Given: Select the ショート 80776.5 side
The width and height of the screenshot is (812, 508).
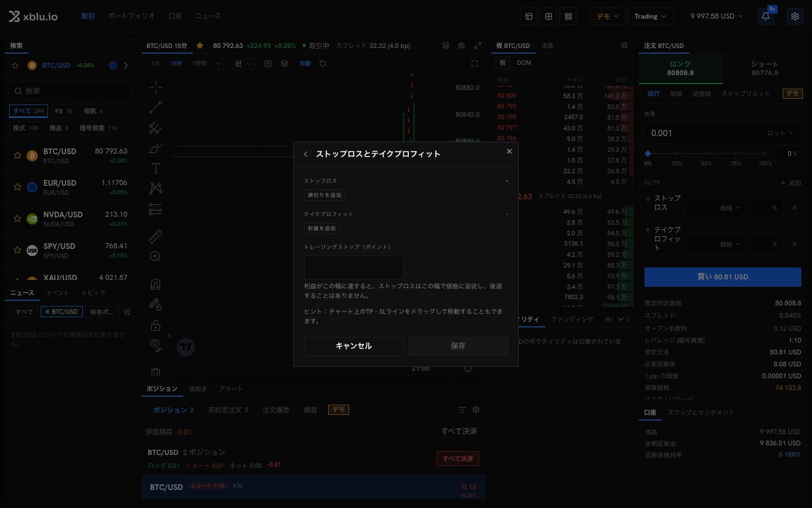Looking at the screenshot, I should point(765,68).
